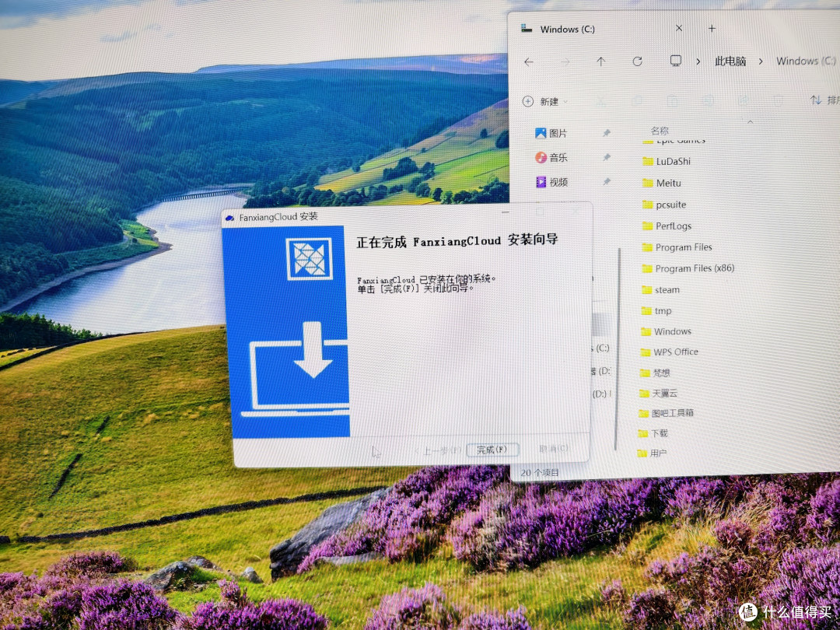Screen dimensions: 840x630
Task: Select the 天翼云 folder
Action: click(659, 394)
